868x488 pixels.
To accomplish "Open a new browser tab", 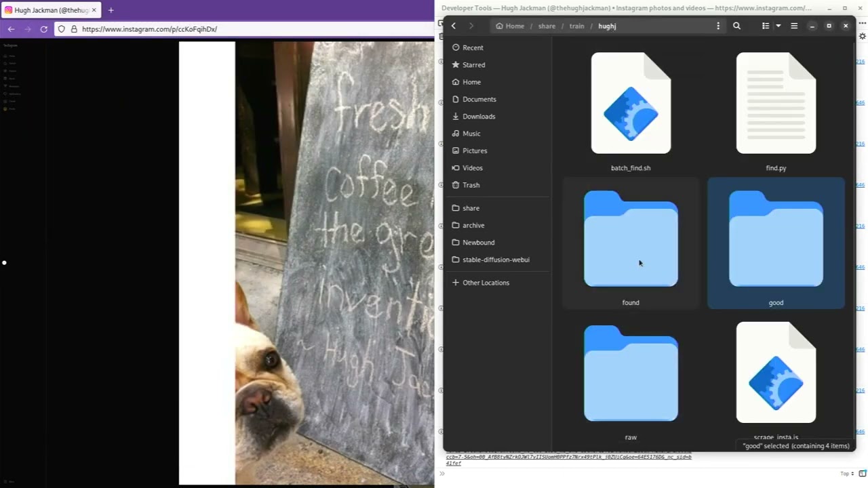I will pos(111,10).
